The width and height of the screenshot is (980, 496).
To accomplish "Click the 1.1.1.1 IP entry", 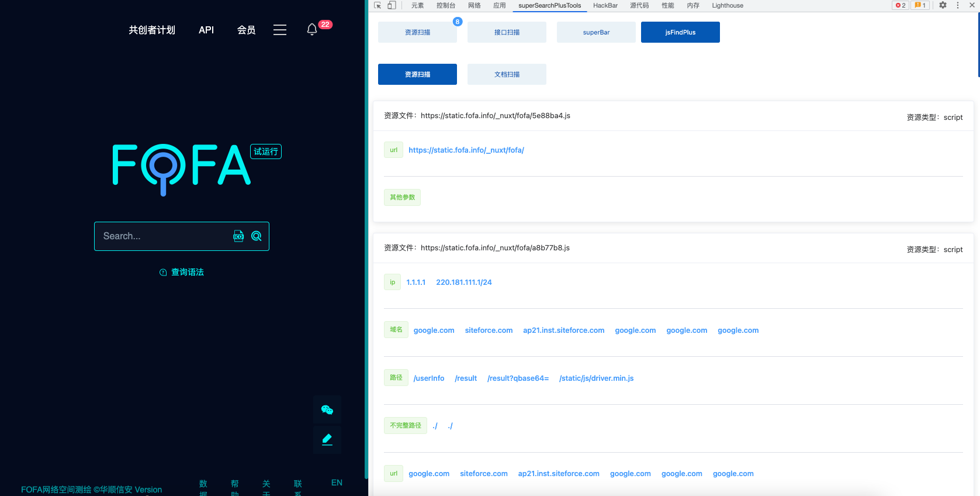I will click(416, 283).
